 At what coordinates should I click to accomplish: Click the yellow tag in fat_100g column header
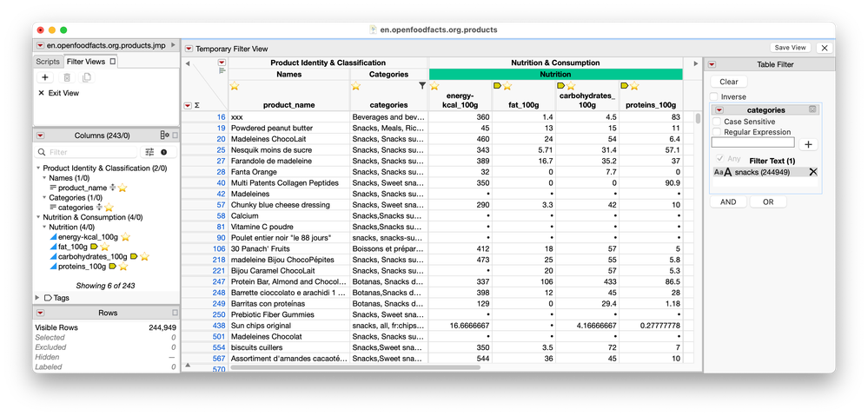pyautogui.click(x=497, y=86)
